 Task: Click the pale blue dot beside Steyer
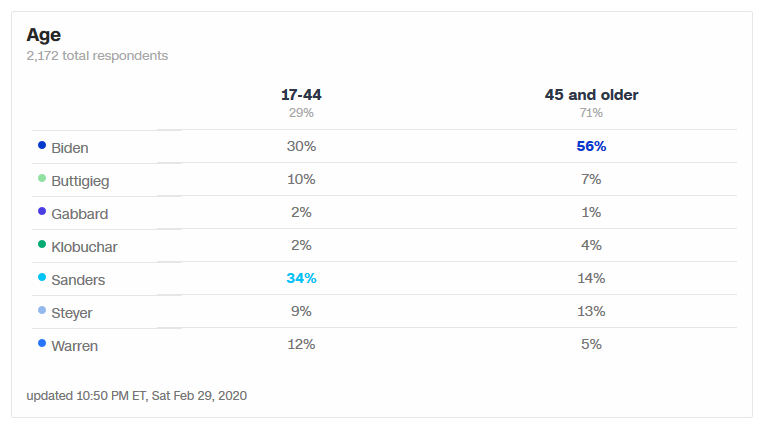(42, 311)
